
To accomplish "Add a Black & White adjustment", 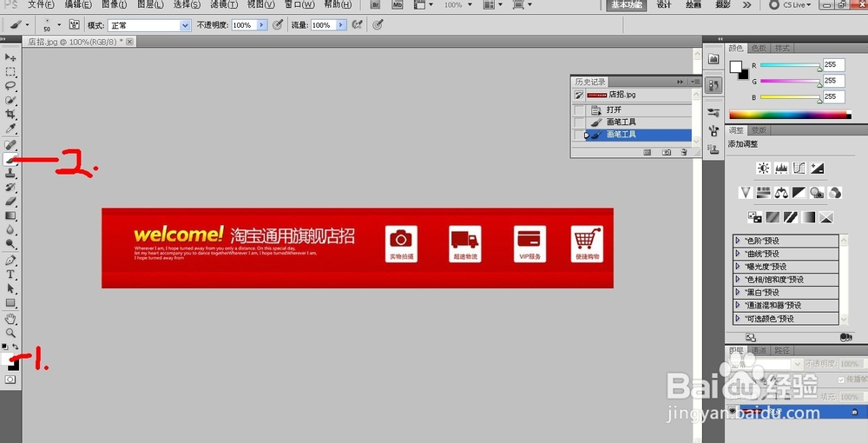I will 799,193.
